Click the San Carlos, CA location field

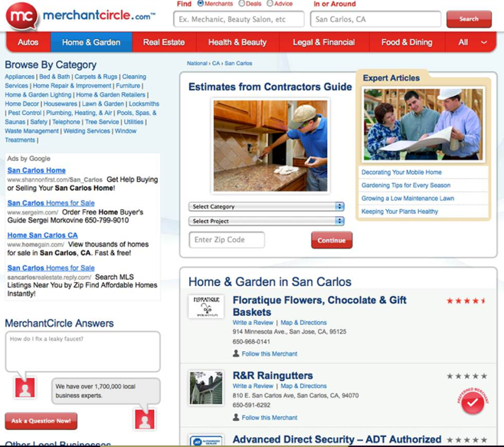click(x=375, y=19)
